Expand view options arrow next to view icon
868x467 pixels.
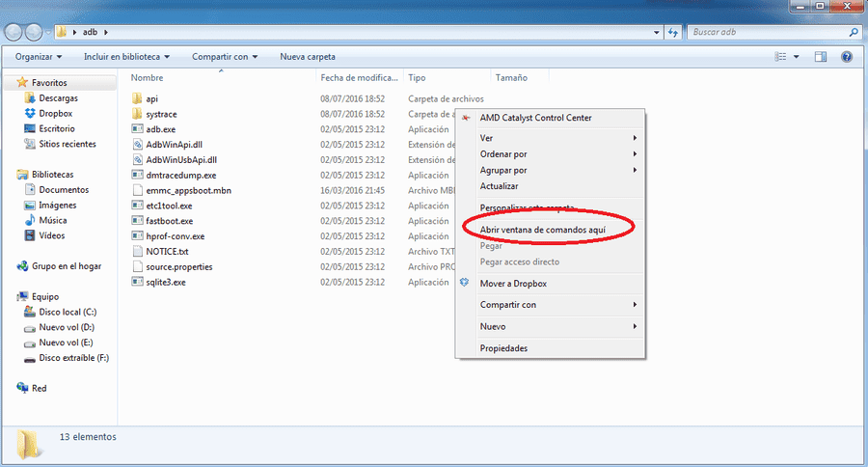click(797, 57)
